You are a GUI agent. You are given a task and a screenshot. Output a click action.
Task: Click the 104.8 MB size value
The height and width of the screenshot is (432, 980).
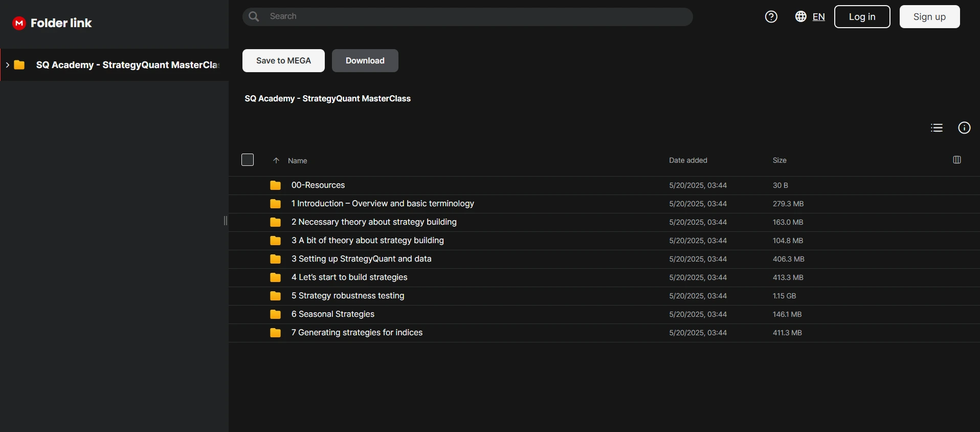[x=788, y=241]
